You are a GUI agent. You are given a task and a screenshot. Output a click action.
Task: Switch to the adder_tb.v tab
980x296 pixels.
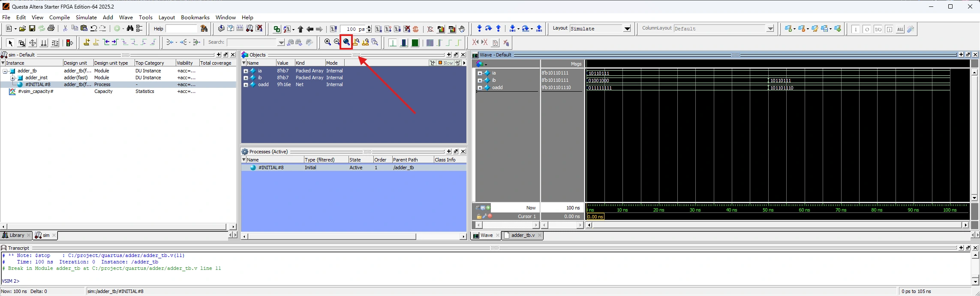[x=523, y=235]
